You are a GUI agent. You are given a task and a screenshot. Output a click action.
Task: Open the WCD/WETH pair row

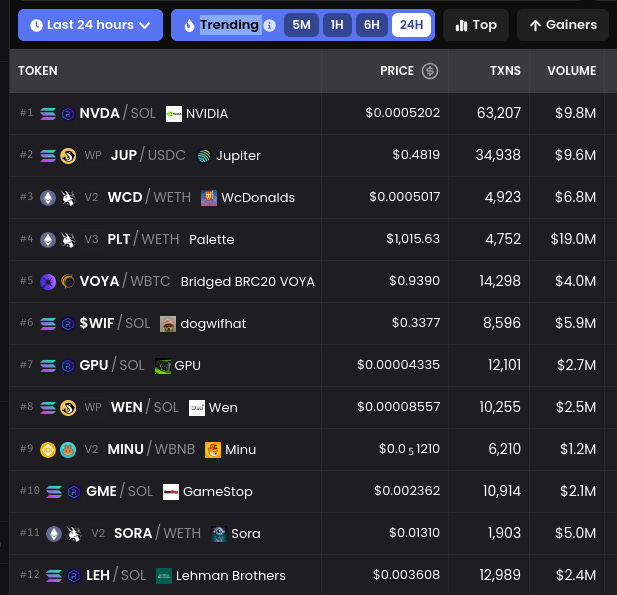click(313, 198)
